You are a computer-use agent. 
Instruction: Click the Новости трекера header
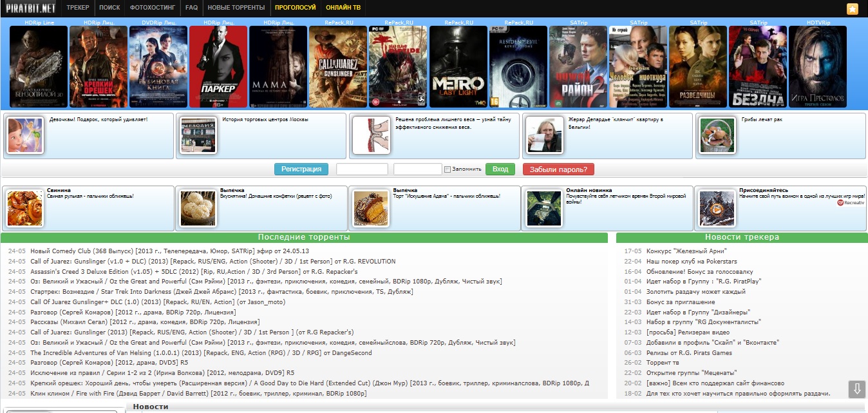coord(742,237)
